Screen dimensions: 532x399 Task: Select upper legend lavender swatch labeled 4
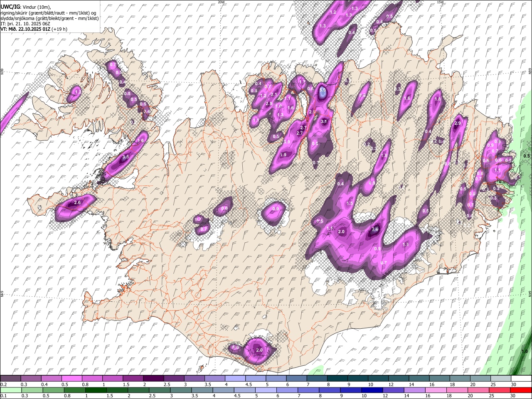coord(235,378)
